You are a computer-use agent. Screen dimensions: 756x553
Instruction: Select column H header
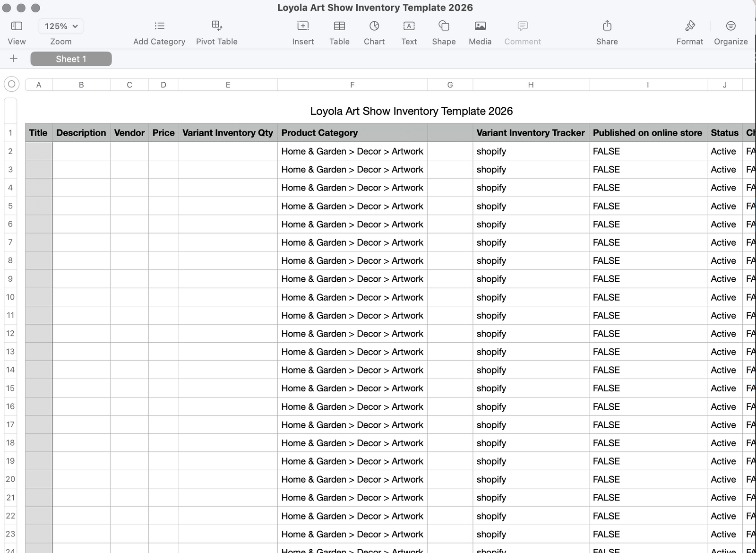pyautogui.click(x=531, y=85)
